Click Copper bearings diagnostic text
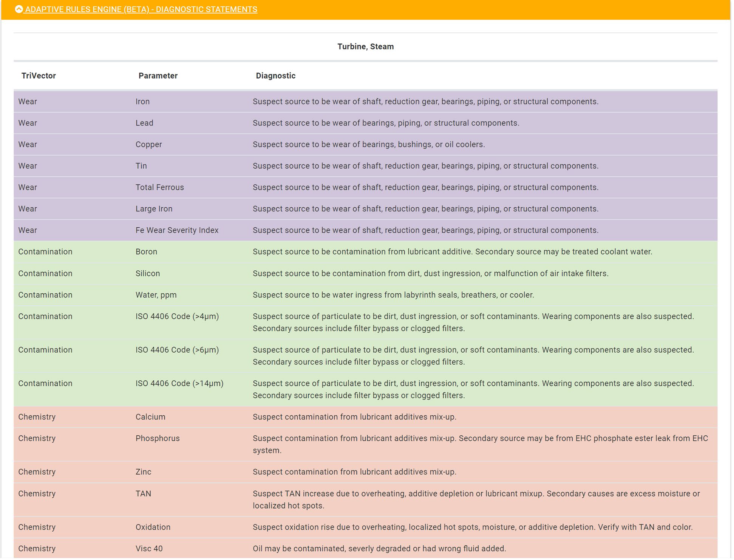Viewport: 734px width, 560px height. (368, 144)
